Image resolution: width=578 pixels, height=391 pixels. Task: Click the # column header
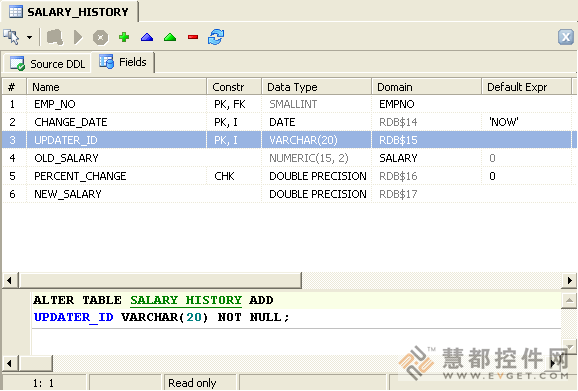(14, 87)
